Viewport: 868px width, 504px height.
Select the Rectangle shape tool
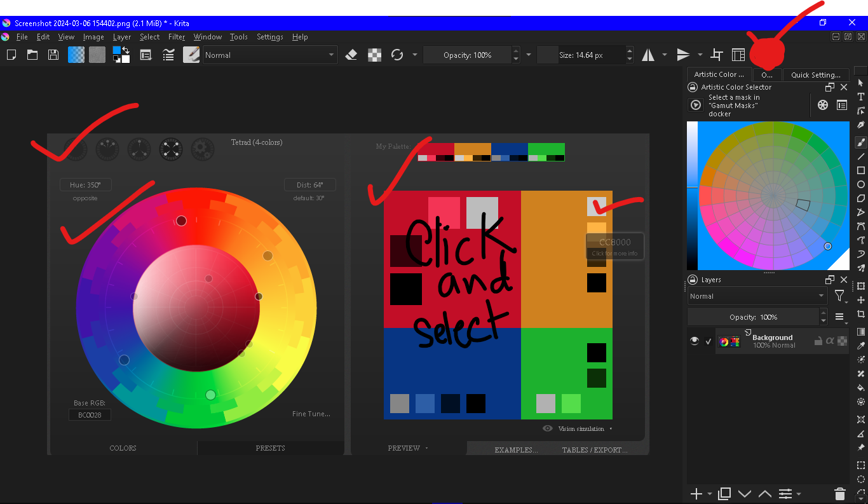[861, 170]
